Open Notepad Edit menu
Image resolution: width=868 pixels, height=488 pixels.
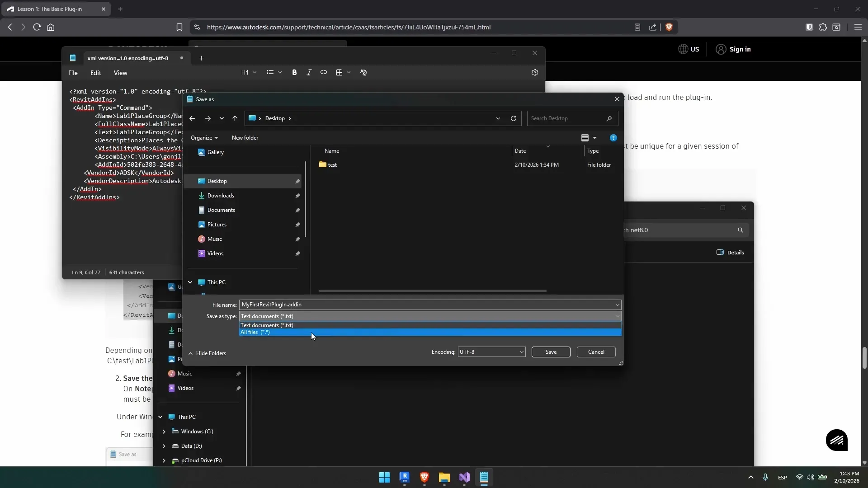tap(95, 73)
